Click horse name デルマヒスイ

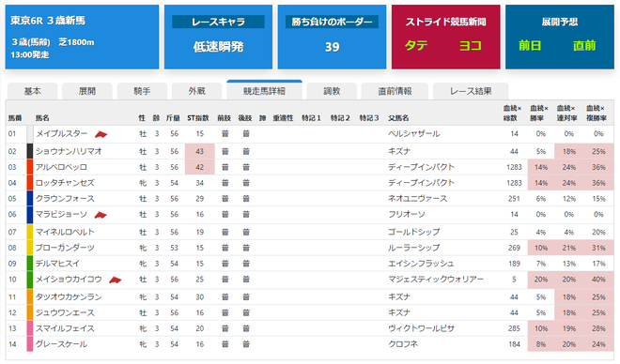point(57,264)
